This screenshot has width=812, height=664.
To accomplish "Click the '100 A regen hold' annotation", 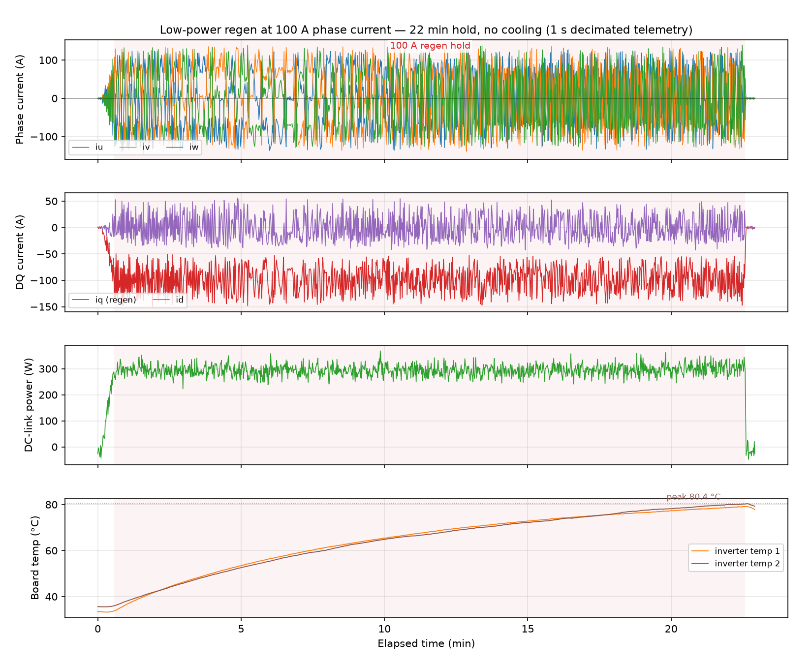I will click(430, 46).
